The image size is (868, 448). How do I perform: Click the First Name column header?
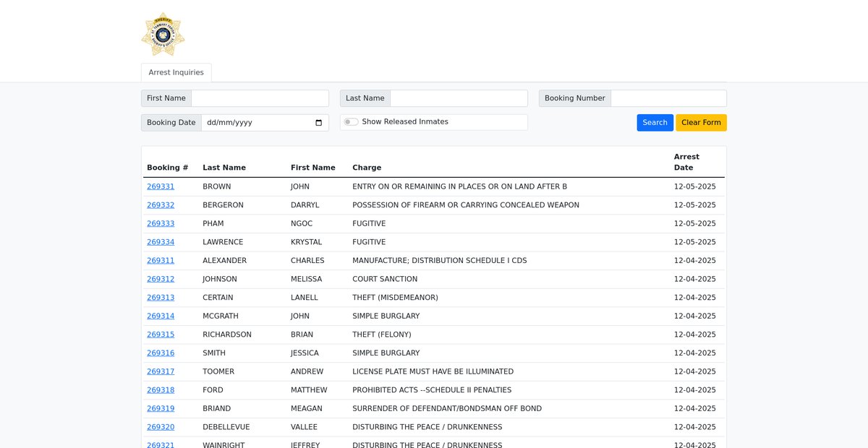(313, 168)
